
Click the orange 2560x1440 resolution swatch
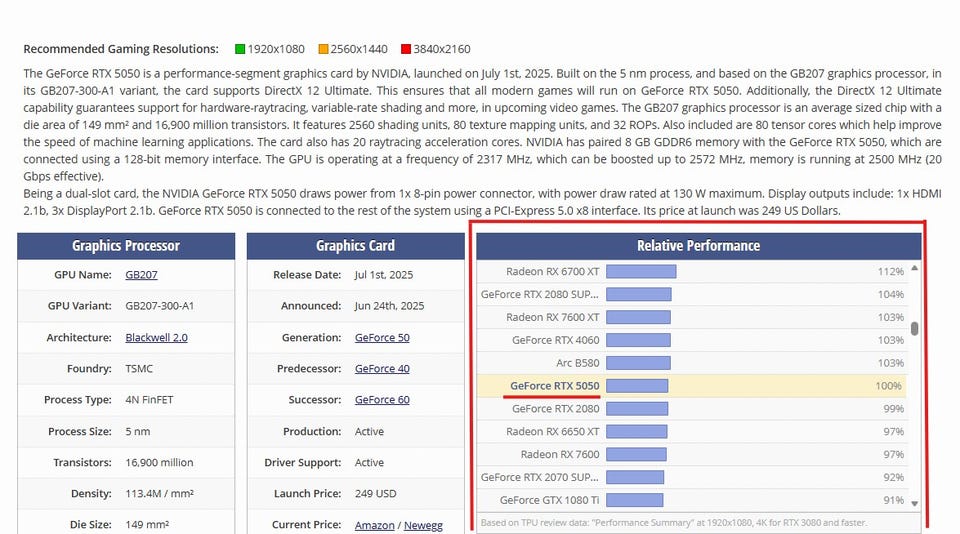click(323, 49)
